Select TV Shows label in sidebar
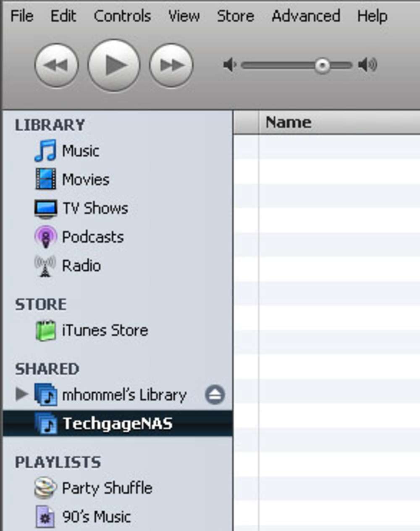Screen dimensions: 420x531 coord(95,208)
